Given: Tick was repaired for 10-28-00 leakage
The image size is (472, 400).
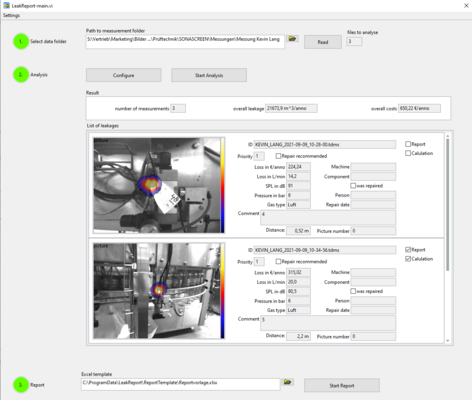Looking at the screenshot, I should click(353, 186).
